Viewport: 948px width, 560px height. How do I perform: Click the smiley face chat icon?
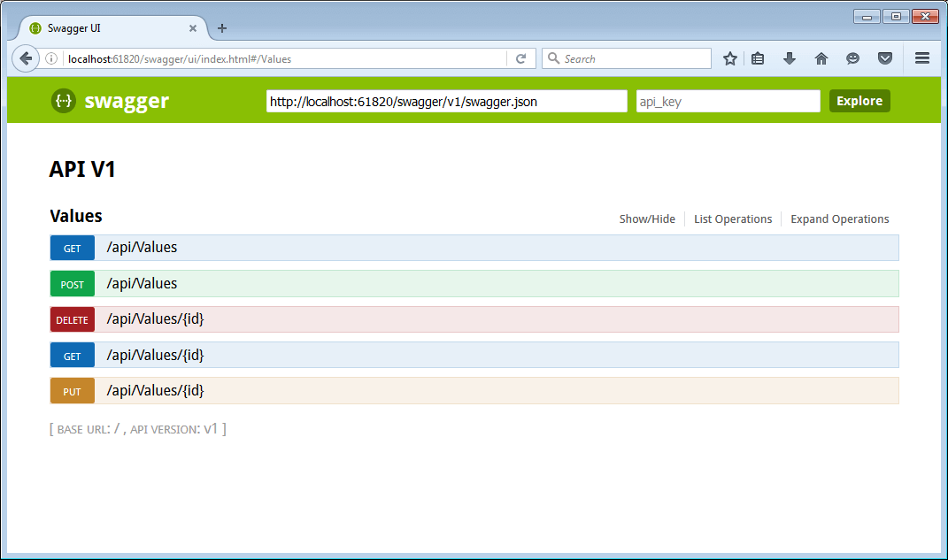click(852, 58)
